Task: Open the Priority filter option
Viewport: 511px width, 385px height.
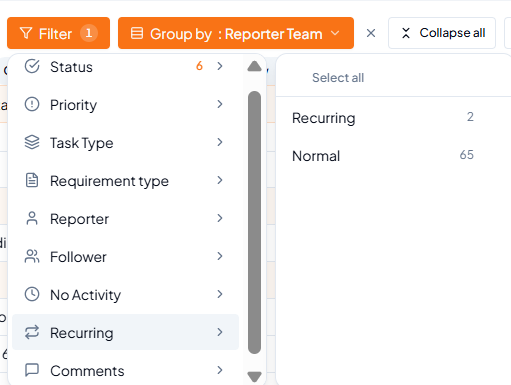Action: (125, 105)
